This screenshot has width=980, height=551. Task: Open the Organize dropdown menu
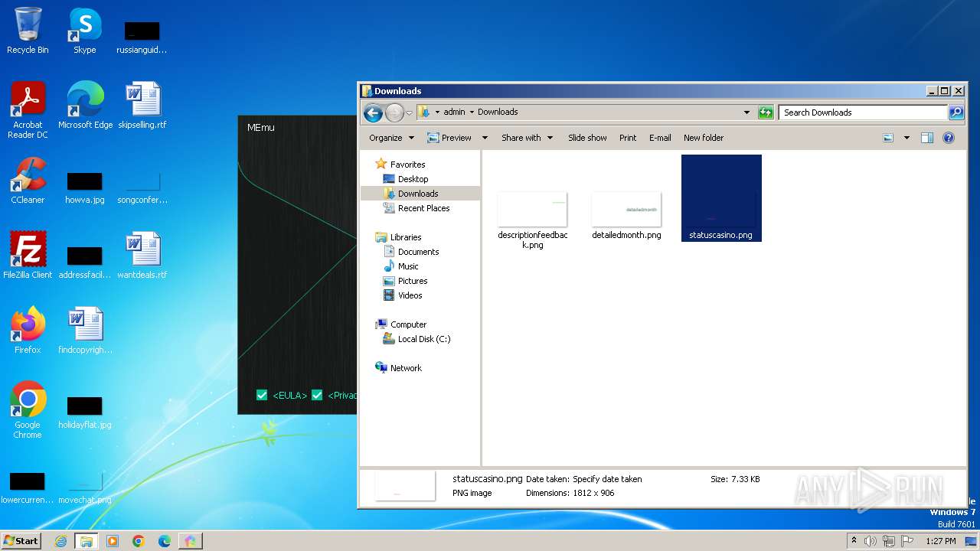[391, 138]
